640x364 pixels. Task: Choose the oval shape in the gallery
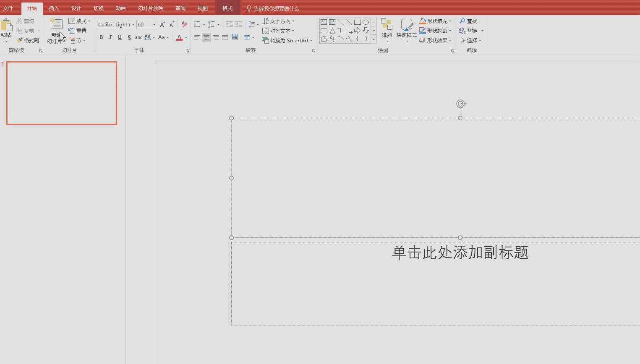(366, 22)
